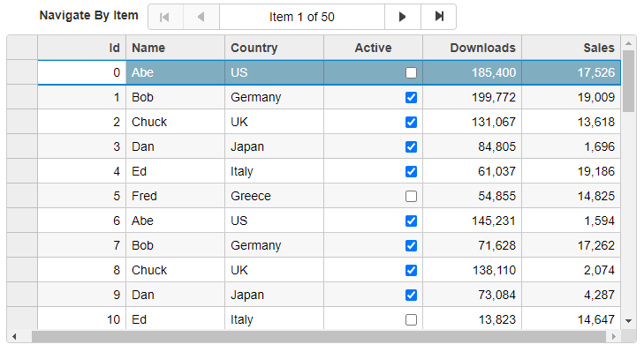
Task: Select Sales cell 17,526
Action: click(x=572, y=72)
